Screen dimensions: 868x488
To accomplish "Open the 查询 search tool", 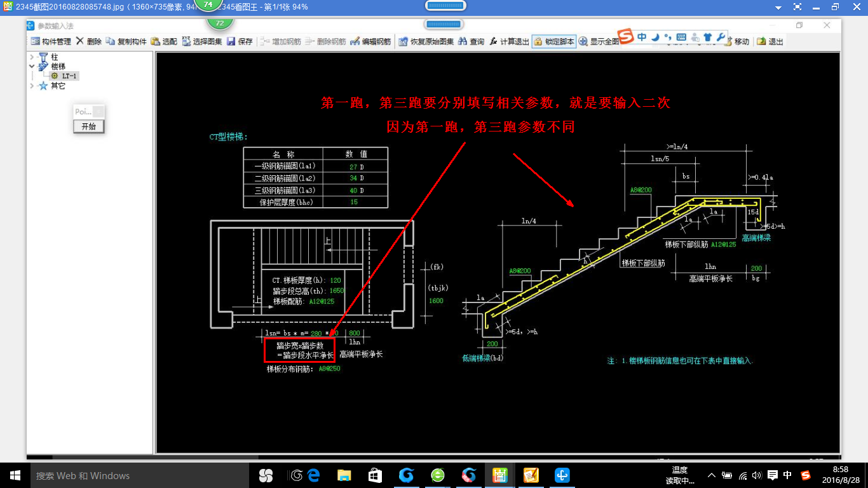I will (471, 41).
